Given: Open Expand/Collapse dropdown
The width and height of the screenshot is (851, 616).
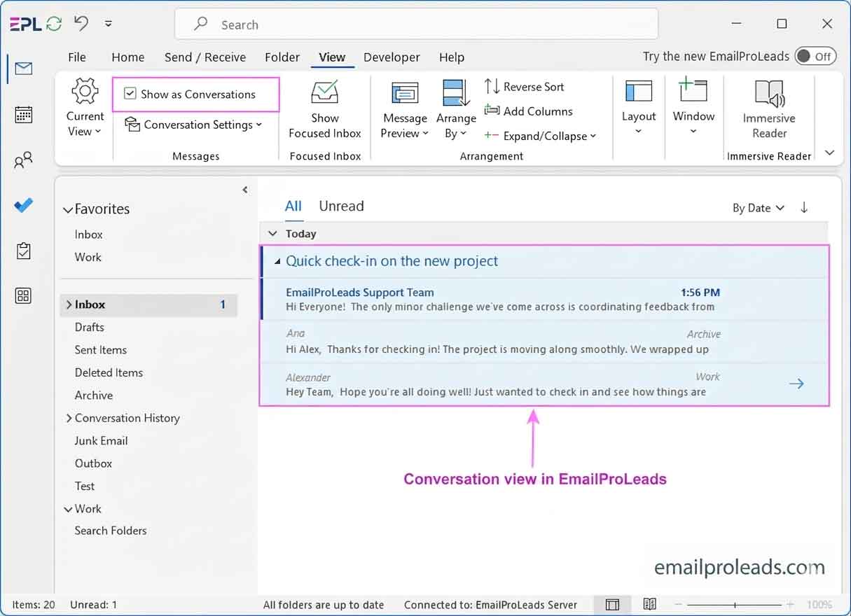Looking at the screenshot, I should [540, 136].
